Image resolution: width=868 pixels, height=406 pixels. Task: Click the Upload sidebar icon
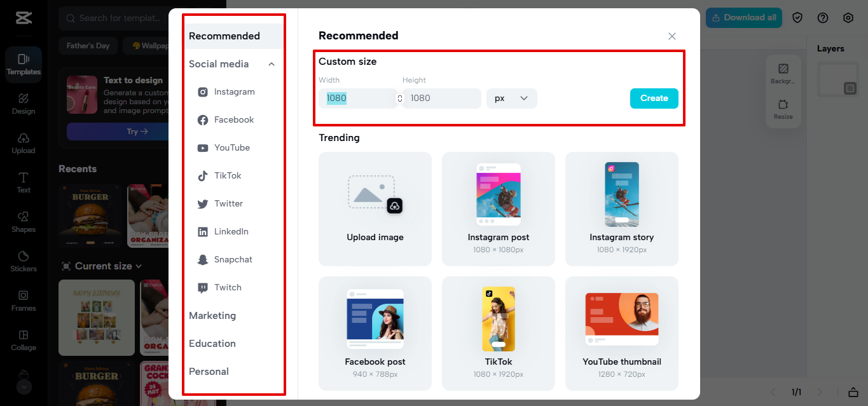(24, 144)
